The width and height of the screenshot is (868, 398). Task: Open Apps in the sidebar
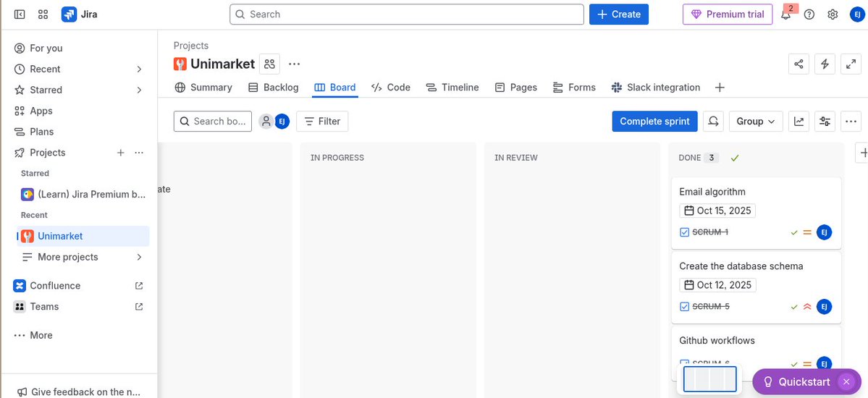click(80, 111)
